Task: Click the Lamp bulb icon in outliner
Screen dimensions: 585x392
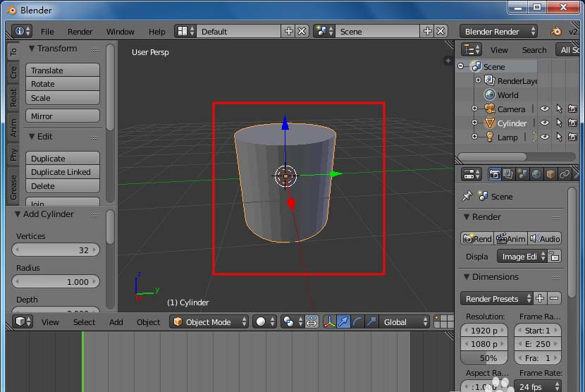Action: (490, 137)
